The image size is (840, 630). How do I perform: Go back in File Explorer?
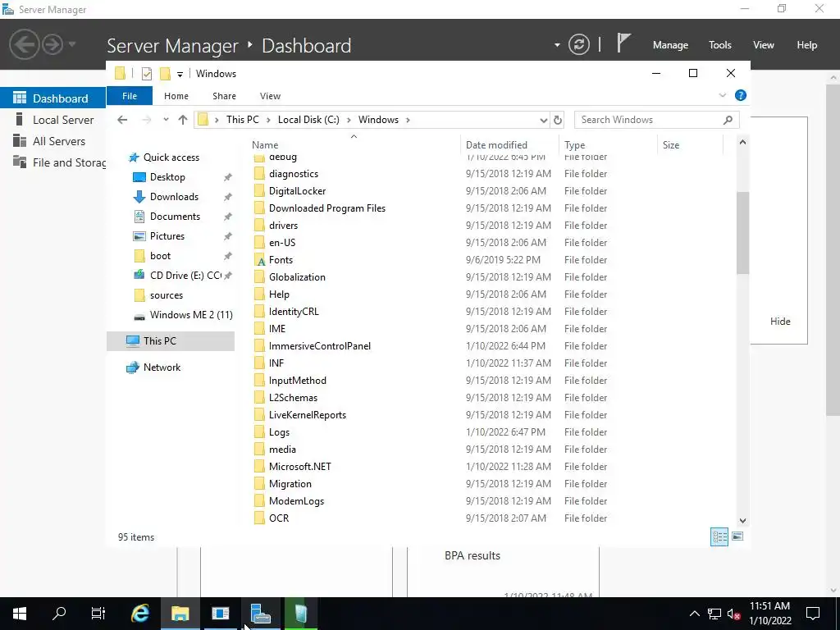point(122,120)
